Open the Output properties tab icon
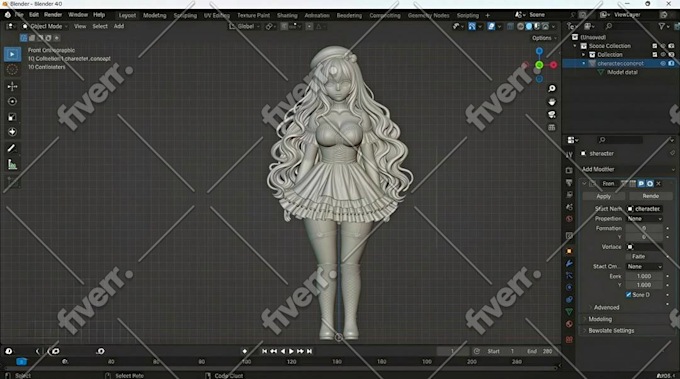Image resolution: width=680 pixels, height=379 pixels. point(569,182)
